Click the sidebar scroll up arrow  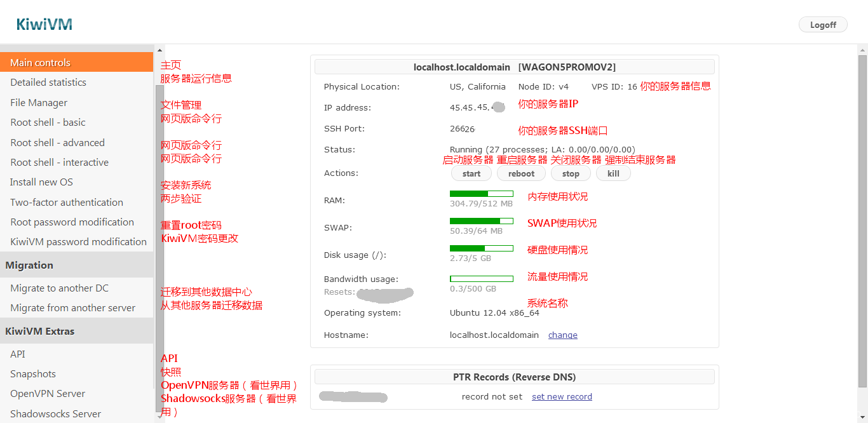point(159,50)
